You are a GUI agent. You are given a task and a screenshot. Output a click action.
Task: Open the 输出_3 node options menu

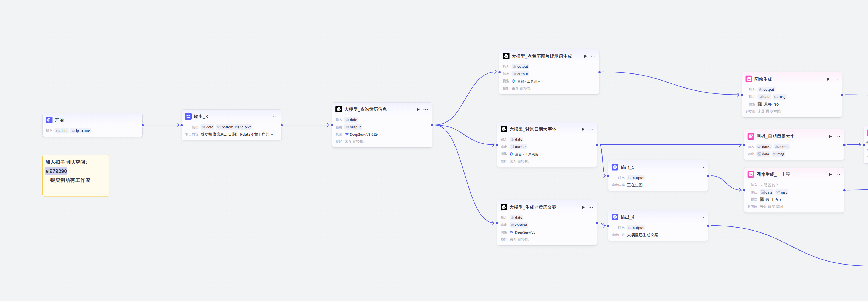(x=275, y=117)
